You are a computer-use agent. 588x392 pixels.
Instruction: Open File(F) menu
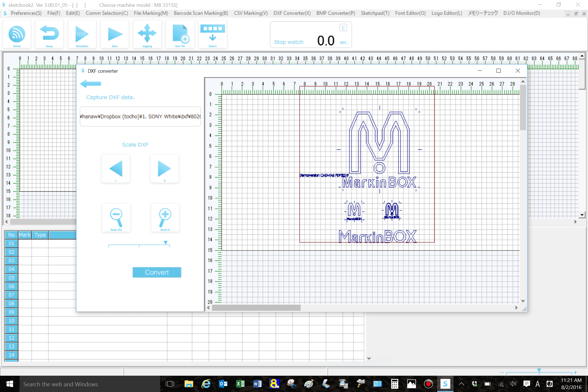[x=54, y=13]
